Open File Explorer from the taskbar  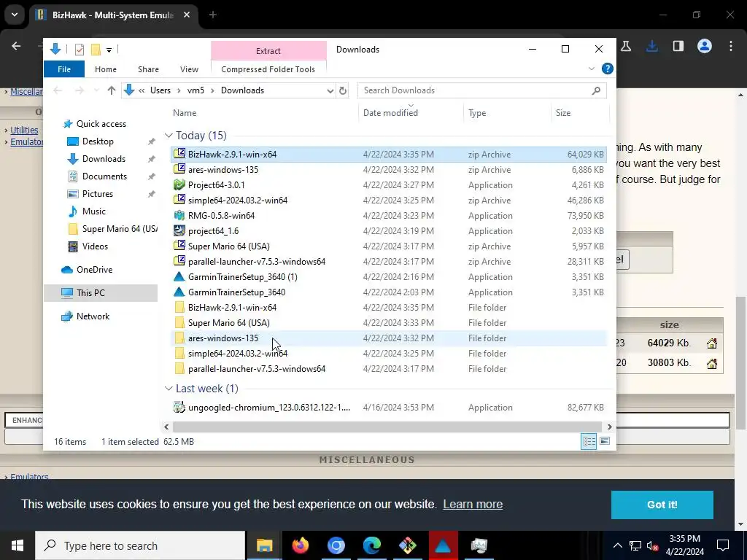coord(264,545)
